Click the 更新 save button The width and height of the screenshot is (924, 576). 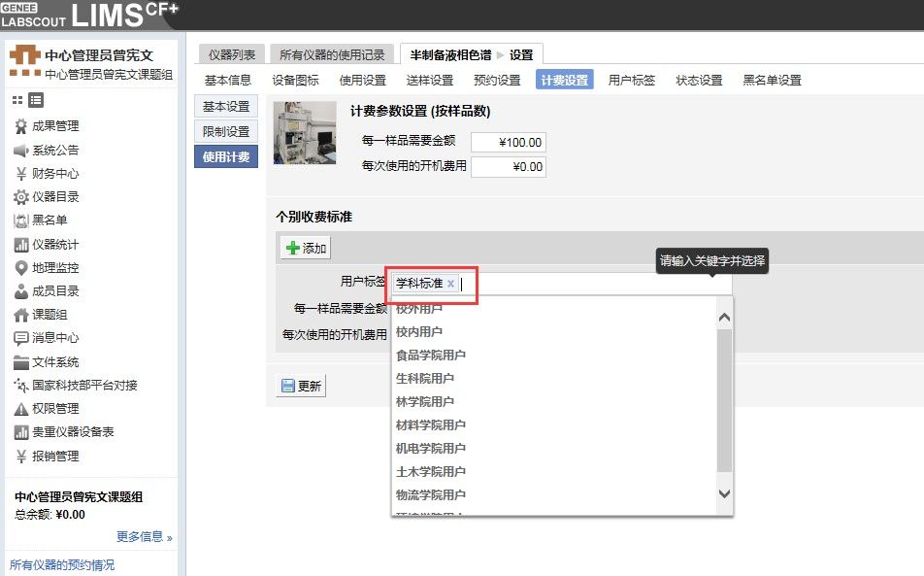(x=301, y=386)
